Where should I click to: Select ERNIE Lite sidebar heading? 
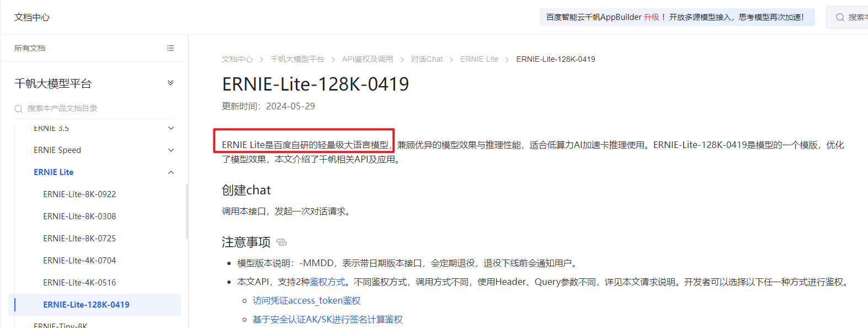coord(54,172)
